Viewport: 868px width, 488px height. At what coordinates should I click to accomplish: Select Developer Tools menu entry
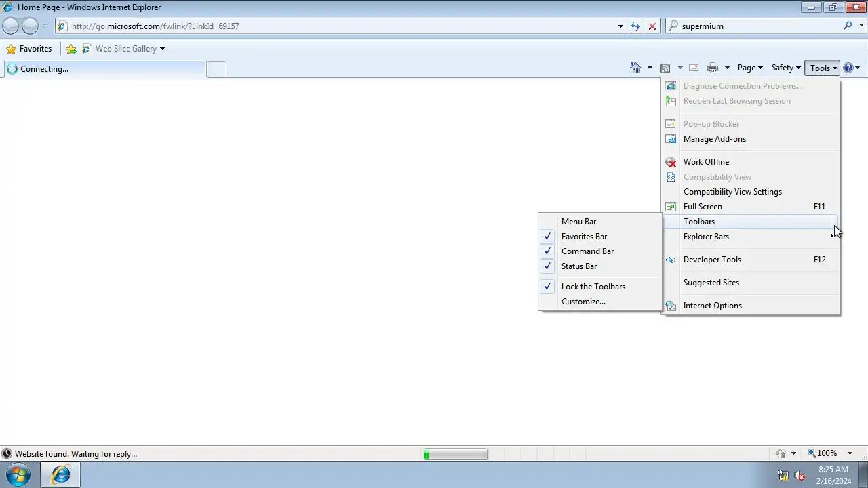point(751,260)
